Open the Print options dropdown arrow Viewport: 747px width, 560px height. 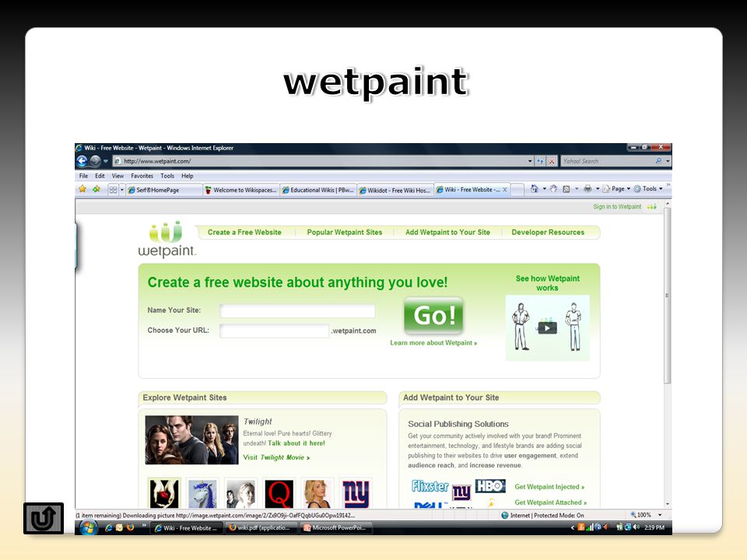(x=598, y=188)
